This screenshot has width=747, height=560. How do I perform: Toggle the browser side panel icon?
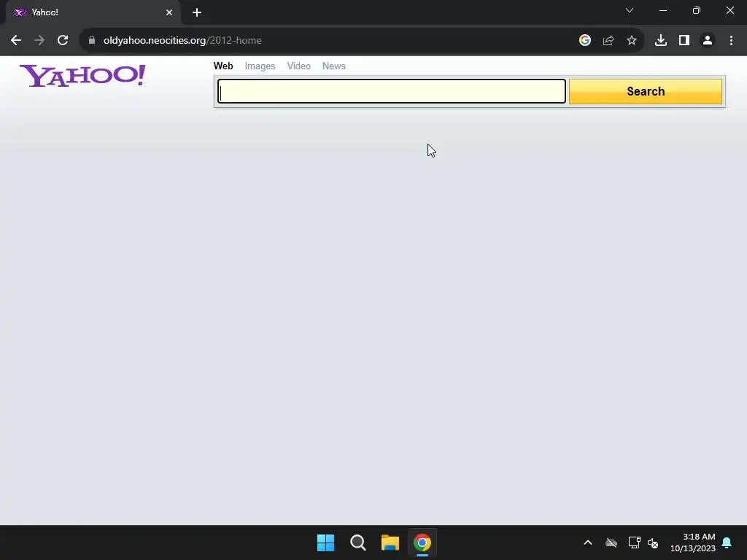pos(684,41)
